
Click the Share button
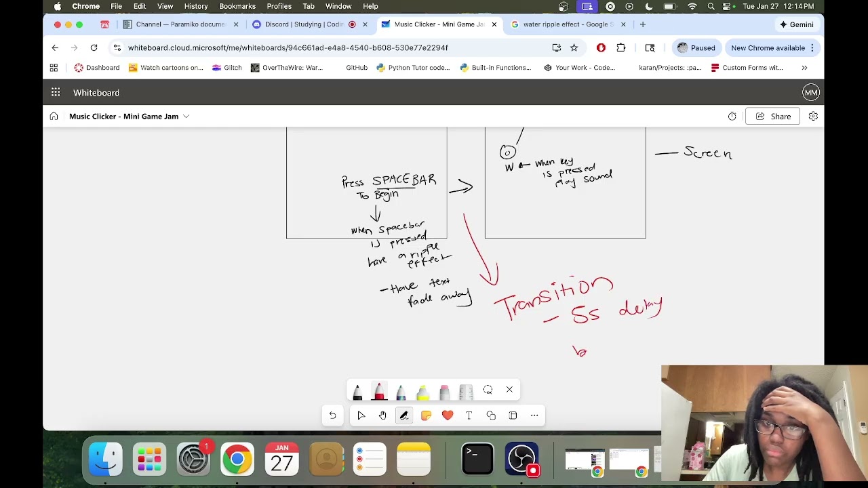[773, 116]
